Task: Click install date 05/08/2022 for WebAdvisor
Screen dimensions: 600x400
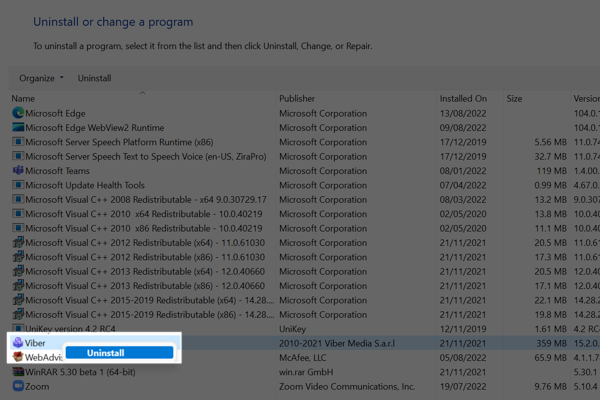Action: pyautogui.click(x=463, y=358)
